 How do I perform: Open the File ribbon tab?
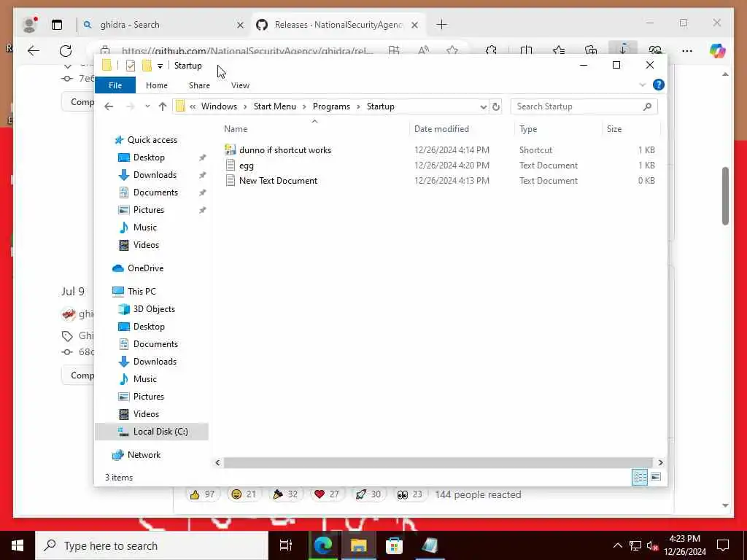[115, 85]
